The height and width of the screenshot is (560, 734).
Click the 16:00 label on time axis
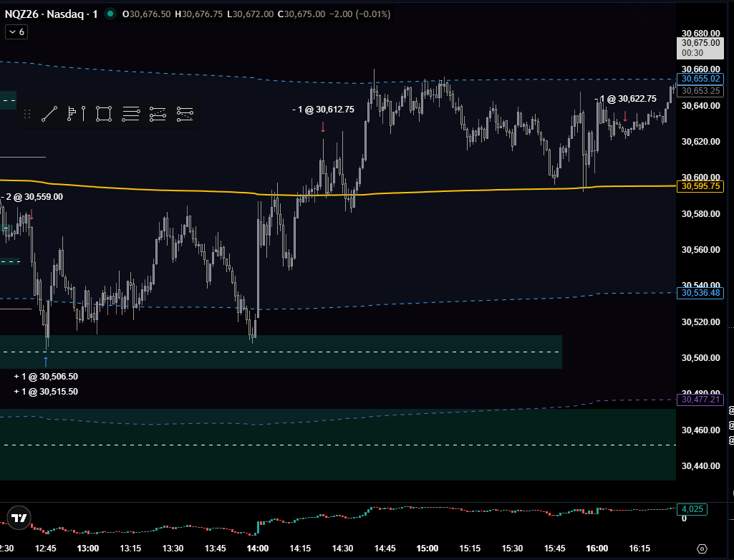point(597,549)
